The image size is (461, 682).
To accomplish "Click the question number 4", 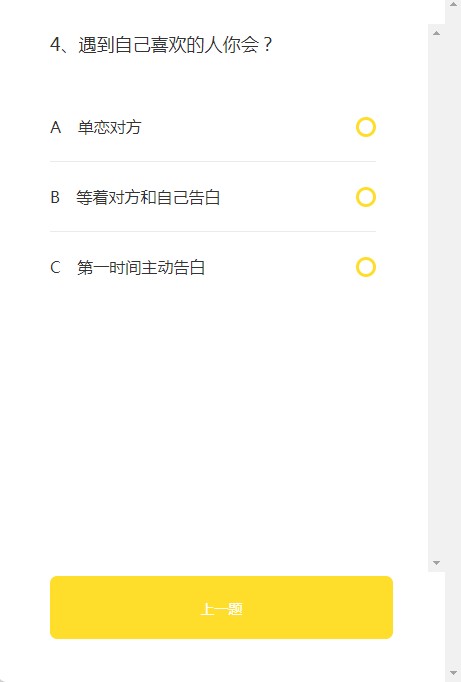I will coord(55,45).
